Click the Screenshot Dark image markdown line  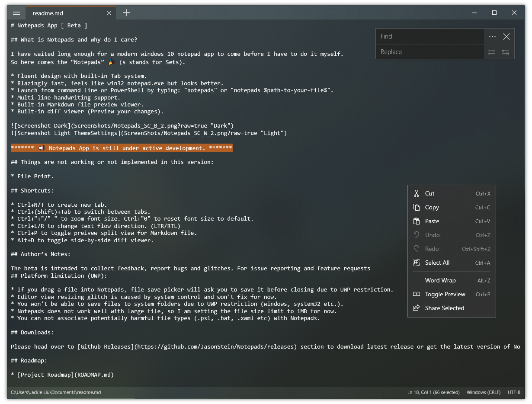(122, 126)
